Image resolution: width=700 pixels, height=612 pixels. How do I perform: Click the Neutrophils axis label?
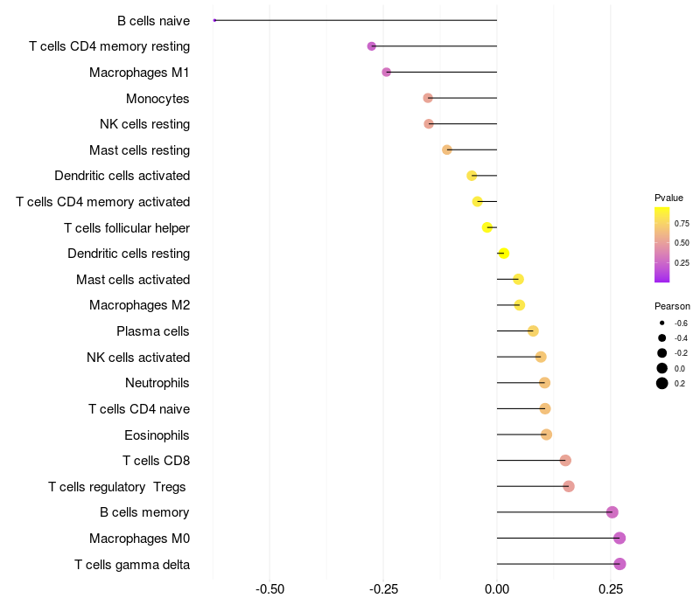point(157,383)
